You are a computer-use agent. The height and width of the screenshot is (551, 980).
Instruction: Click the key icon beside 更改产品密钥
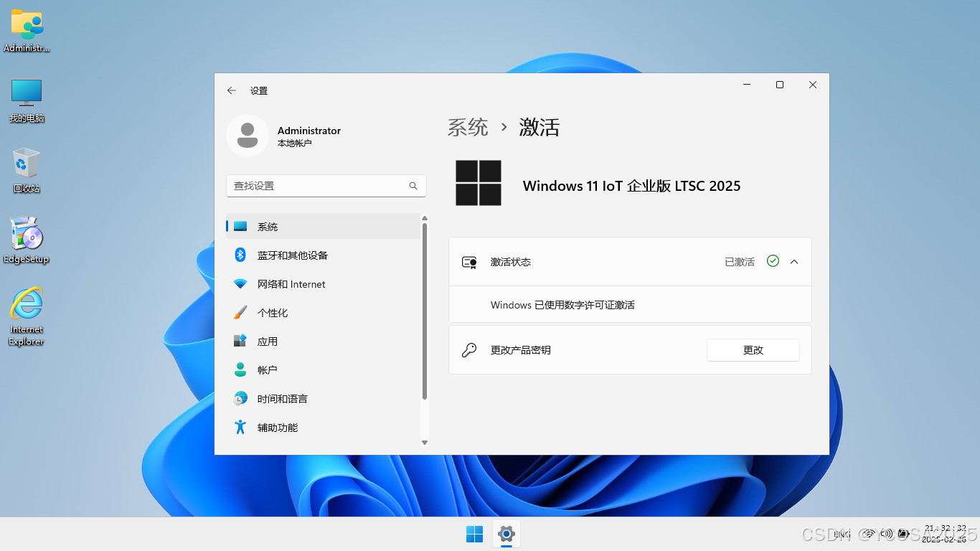469,350
